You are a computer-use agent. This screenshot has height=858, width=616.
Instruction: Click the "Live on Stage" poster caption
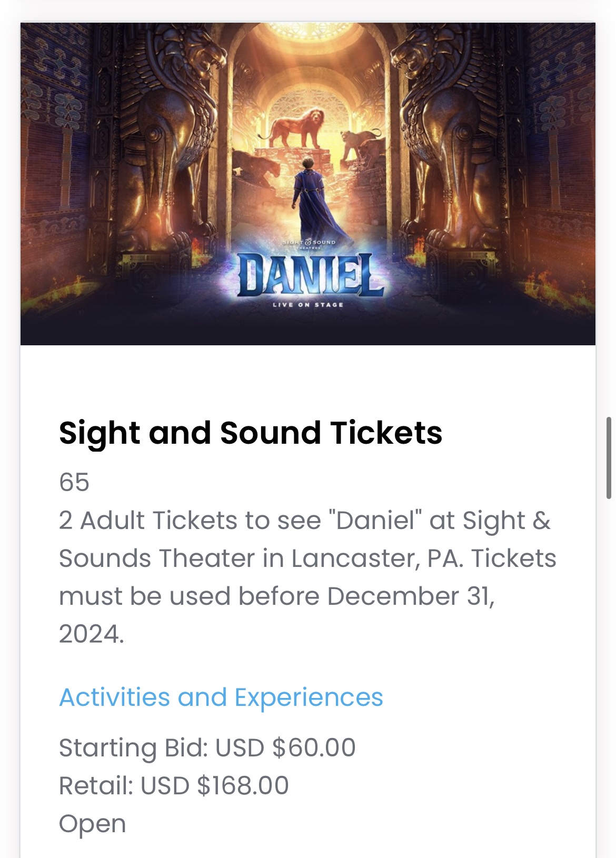tap(308, 305)
